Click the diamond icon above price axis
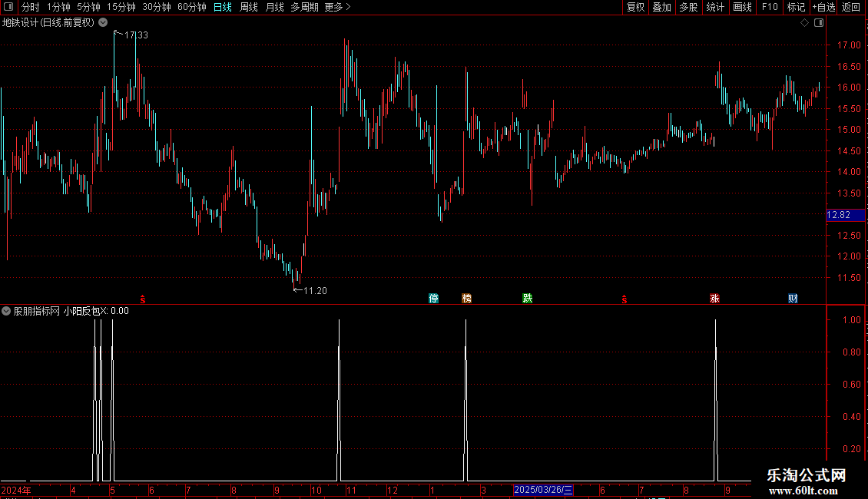Viewport: 868px width, 499px height. point(805,23)
